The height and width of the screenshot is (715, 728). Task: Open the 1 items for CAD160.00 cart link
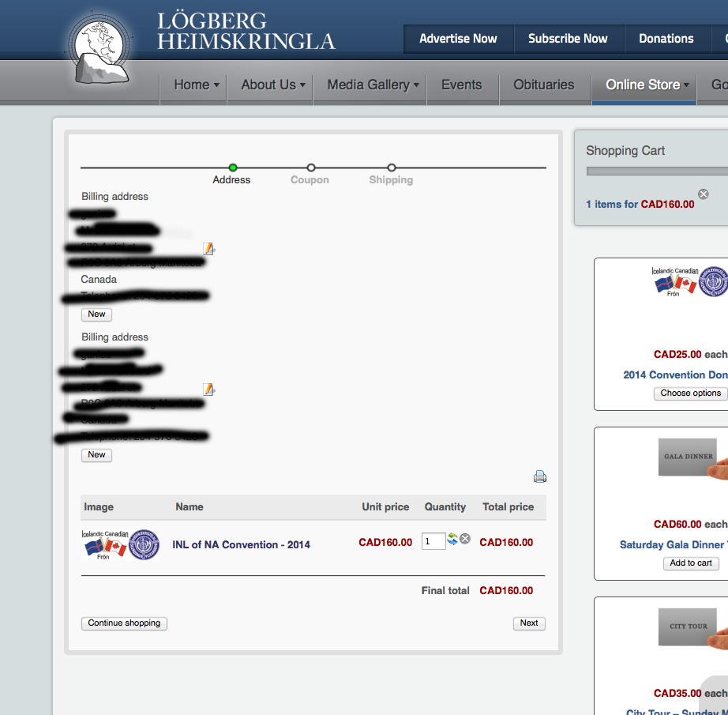coord(640,204)
